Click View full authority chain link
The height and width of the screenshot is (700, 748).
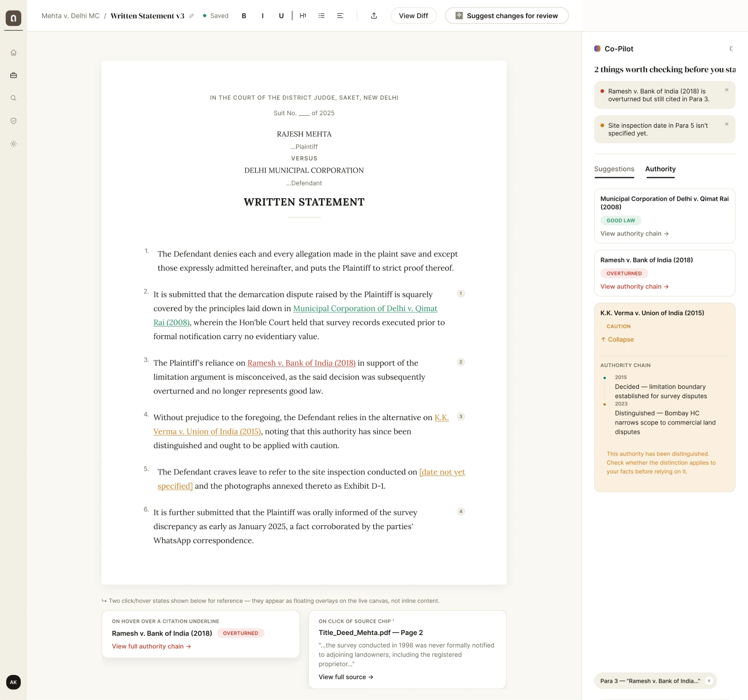151,646
